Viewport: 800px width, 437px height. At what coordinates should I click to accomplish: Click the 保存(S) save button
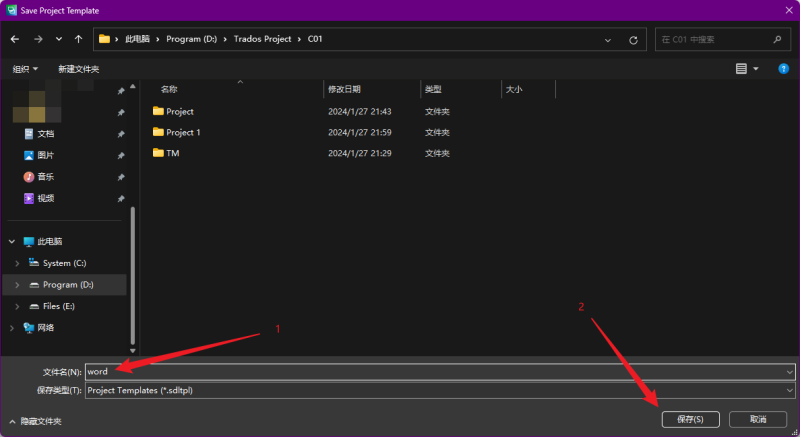tap(690, 419)
